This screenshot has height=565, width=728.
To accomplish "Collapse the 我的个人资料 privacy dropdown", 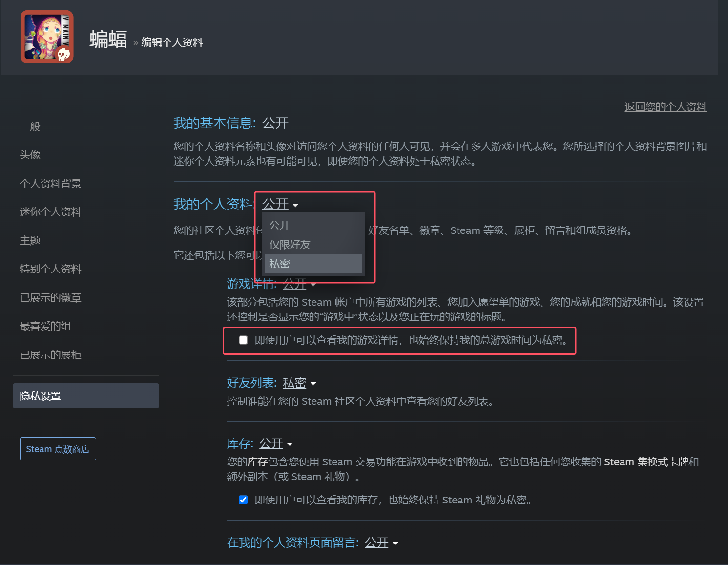I will tap(280, 204).
